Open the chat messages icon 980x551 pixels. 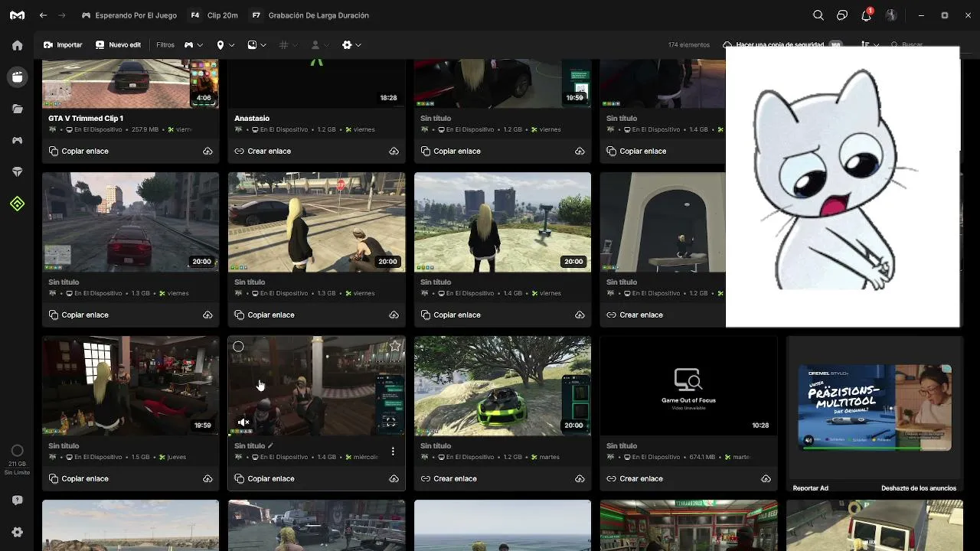tap(842, 15)
